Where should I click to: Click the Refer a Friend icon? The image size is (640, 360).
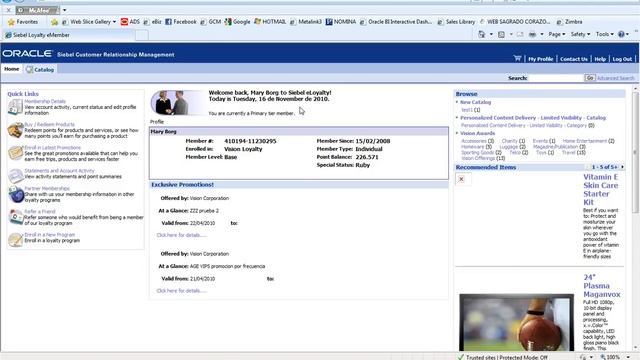[x=16, y=217]
